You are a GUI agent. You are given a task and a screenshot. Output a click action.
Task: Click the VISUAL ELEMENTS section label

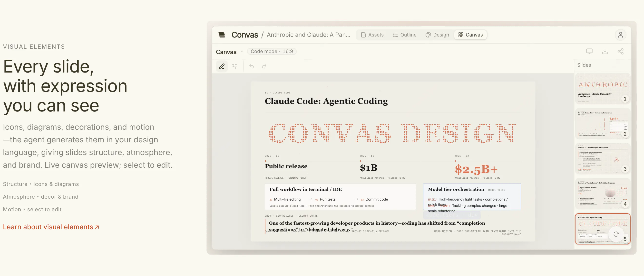34,47
